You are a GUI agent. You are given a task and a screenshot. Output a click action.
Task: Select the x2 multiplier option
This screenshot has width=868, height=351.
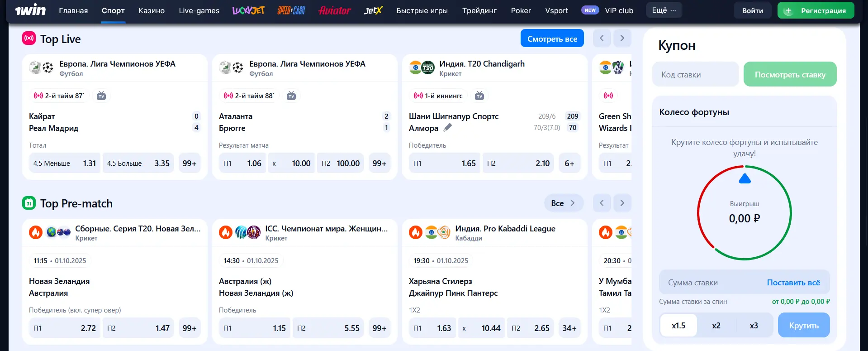[716, 326]
